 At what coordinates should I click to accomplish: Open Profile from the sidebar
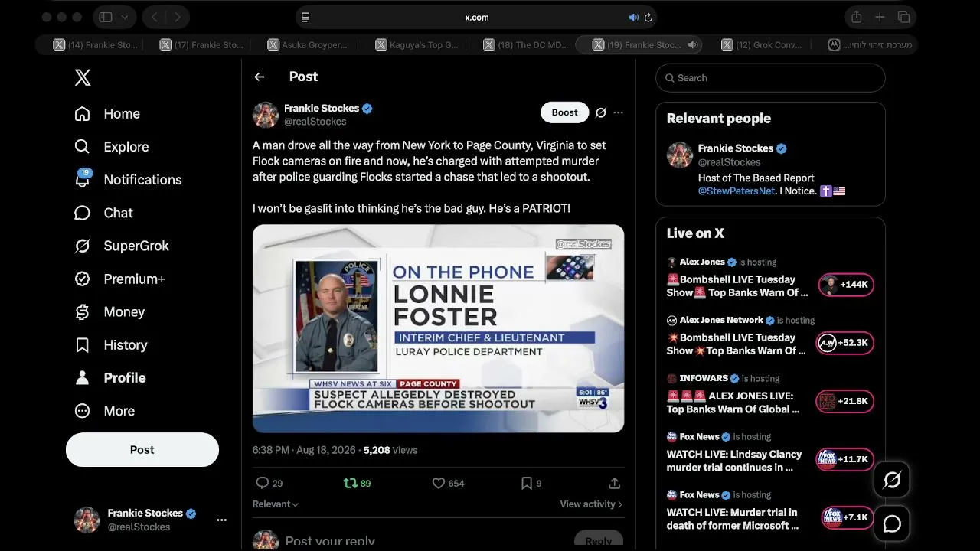tap(109, 378)
